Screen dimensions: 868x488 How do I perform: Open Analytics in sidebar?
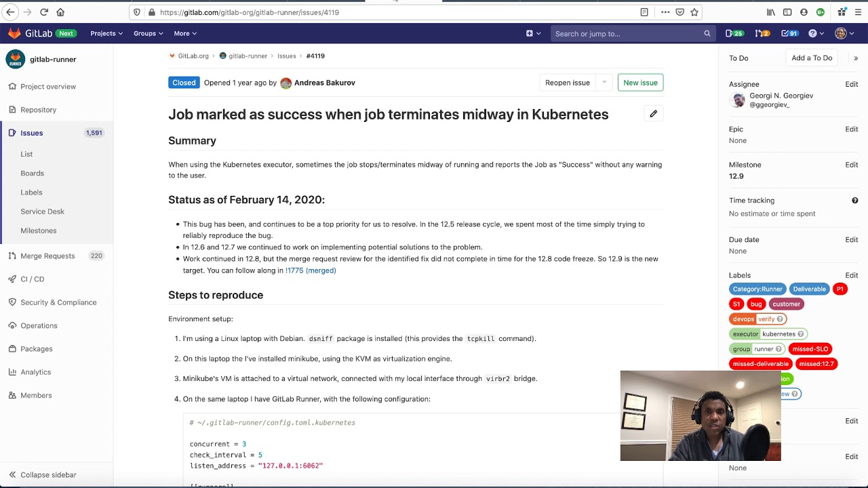31,372
